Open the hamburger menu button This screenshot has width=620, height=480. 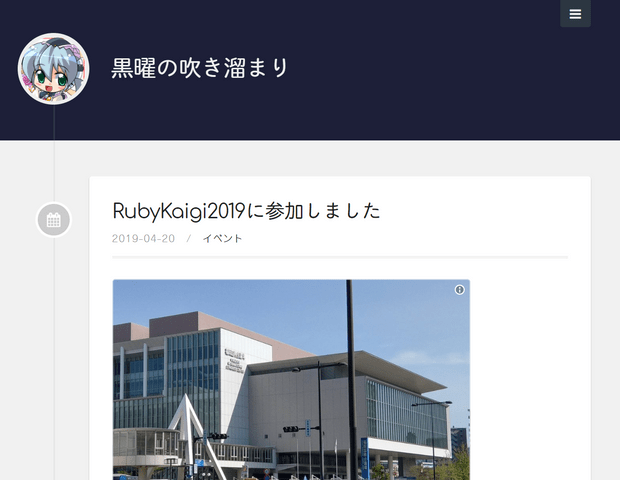575,14
